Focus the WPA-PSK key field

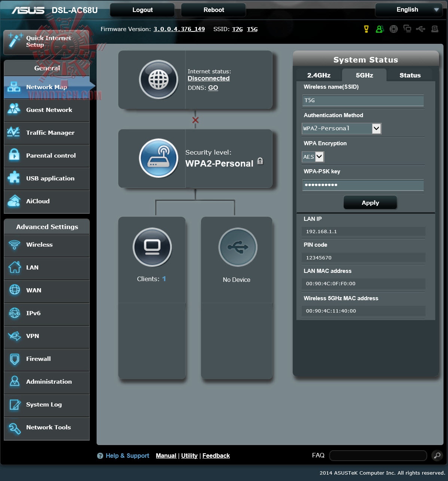(x=363, y=185)
